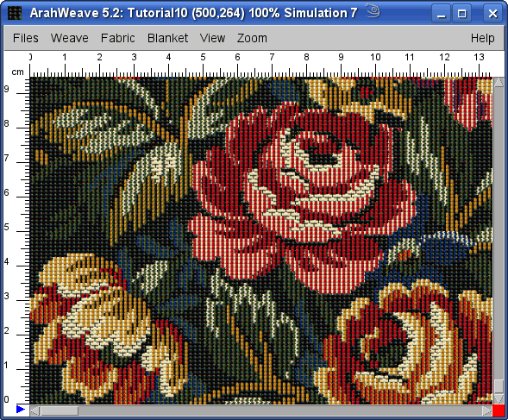Maximize the ArahWeave window

click(461, 14)
